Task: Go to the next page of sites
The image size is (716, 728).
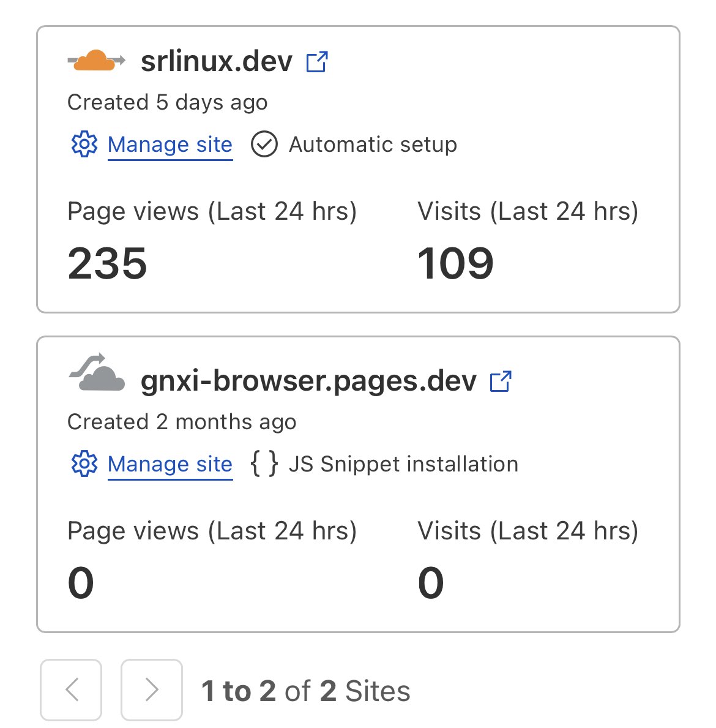Action: (152, 690)
